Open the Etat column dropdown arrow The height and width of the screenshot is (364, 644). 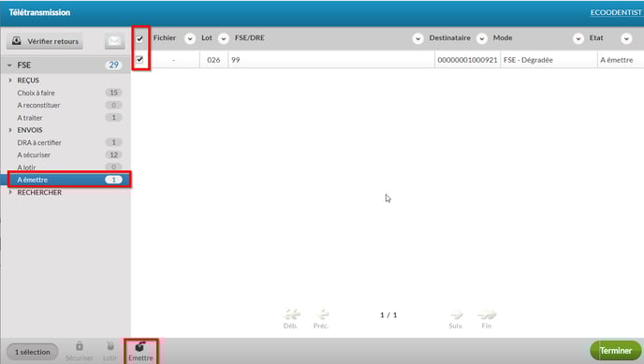[x=626, y=38]
